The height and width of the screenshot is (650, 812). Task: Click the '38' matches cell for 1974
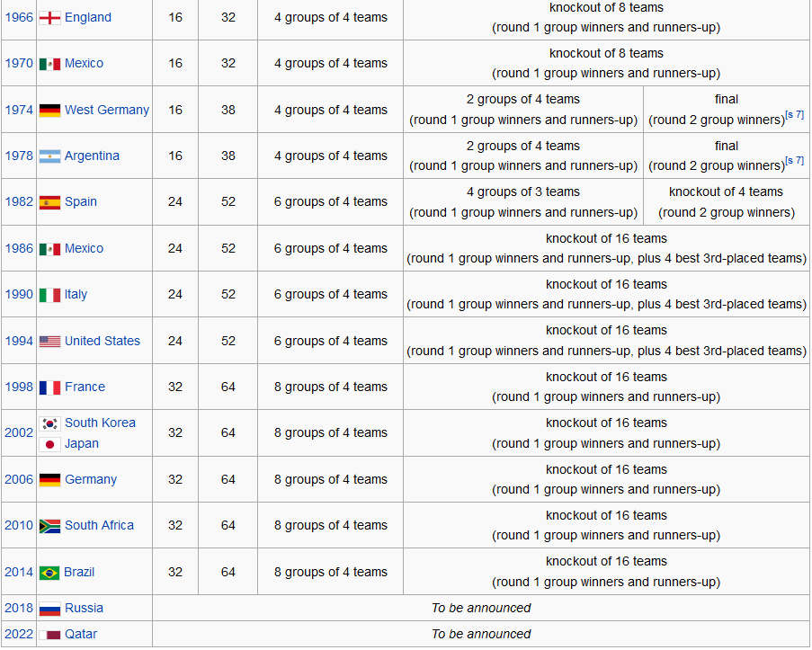228,110
